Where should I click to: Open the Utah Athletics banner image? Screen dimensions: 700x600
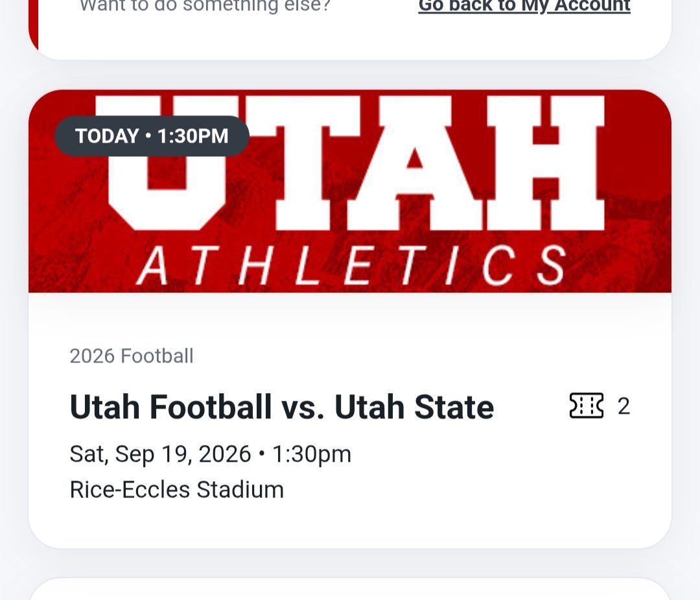click(350, 191)
